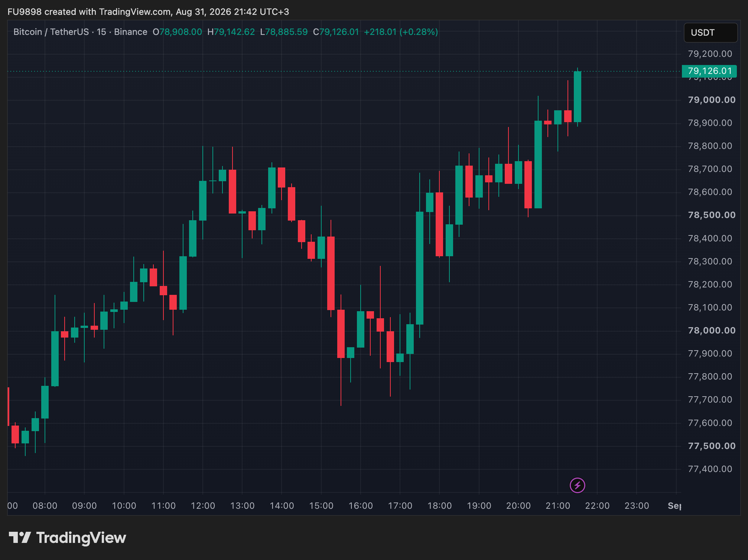
Task: Click the Binance exchange label
Action: (x=131, y=32)
